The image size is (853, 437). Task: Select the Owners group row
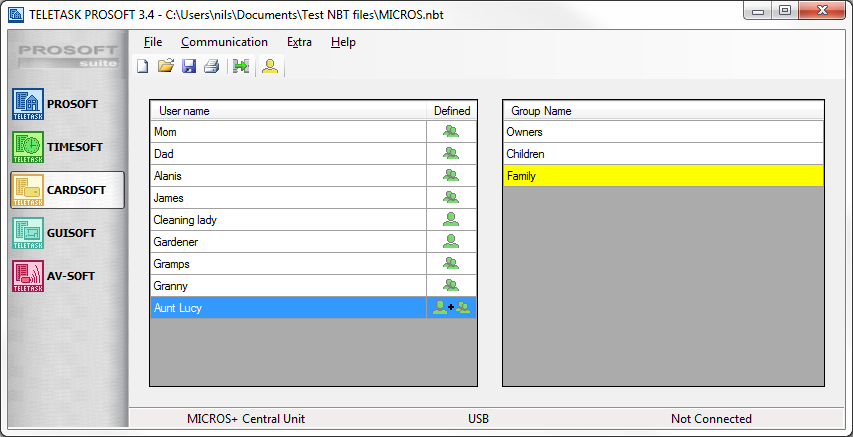coord(663,132)
